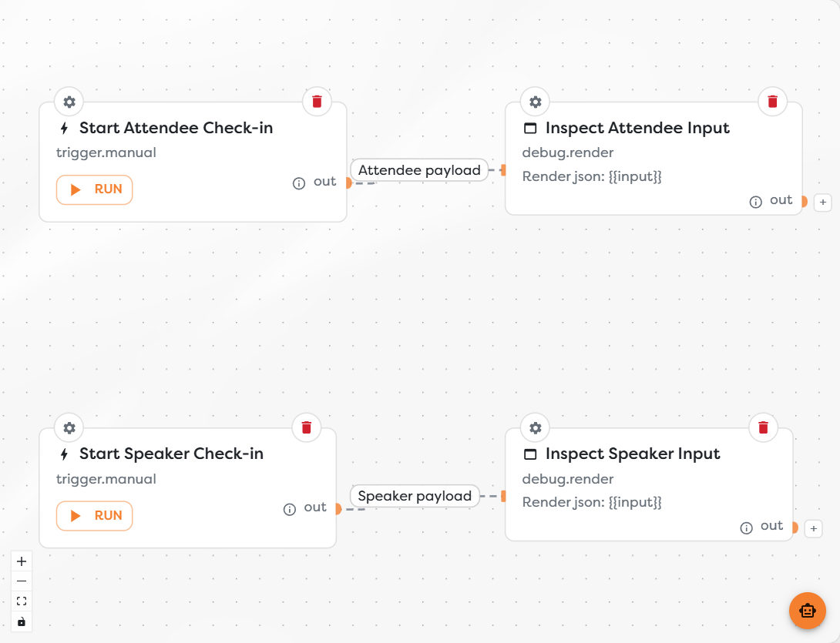Screen dimensions: 840x643
Task: Run the Start Attendee Check-in trigger
Action: click(94, 189)
